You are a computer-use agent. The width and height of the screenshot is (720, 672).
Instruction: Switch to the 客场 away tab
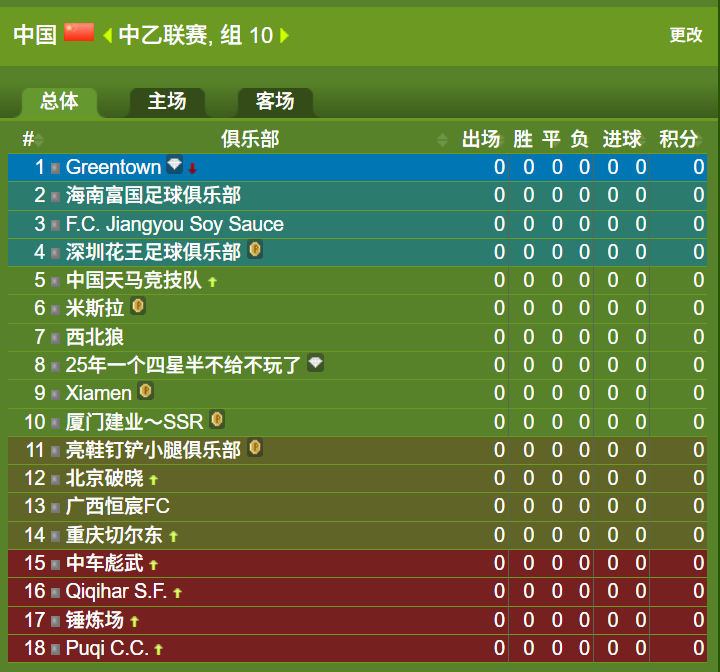click(x=275, y=102)
